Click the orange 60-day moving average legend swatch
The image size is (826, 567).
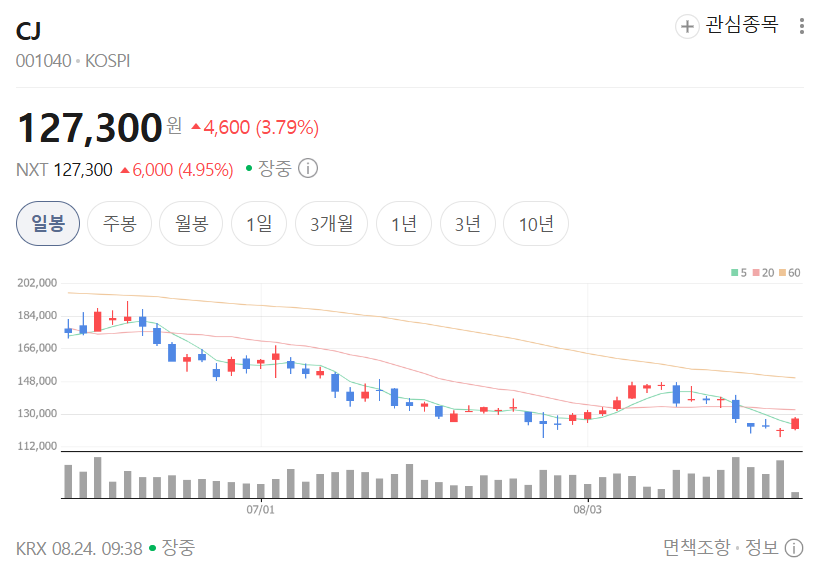[x=782, y=272]
